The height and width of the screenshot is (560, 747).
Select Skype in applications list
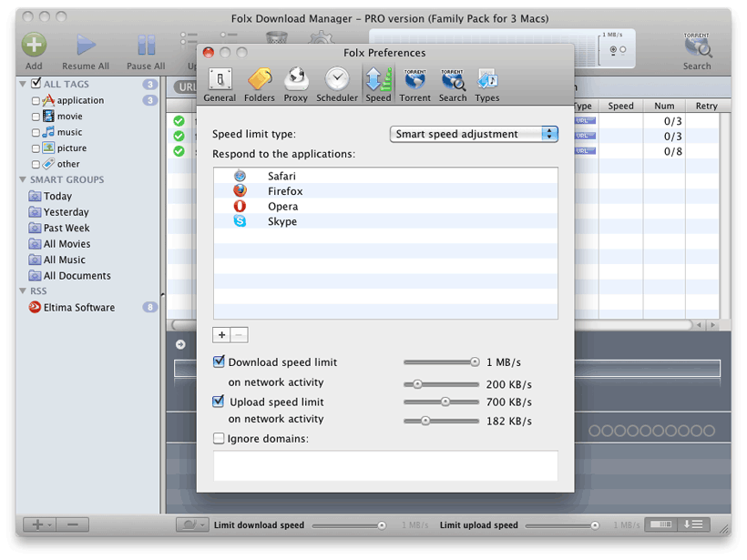pos(385,221)
